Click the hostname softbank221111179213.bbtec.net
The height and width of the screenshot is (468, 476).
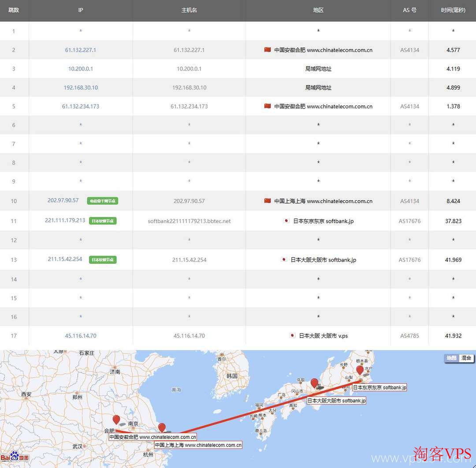point(189,221)
